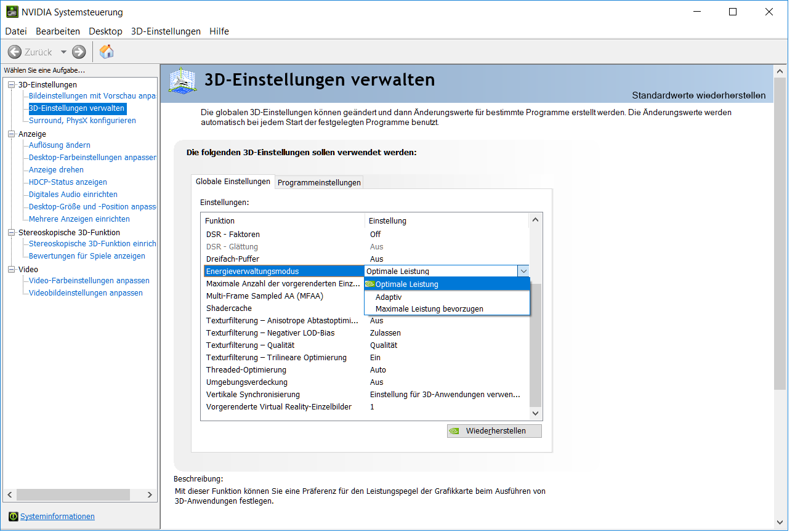Click the Zurück back arrow icon

(15, 52)
